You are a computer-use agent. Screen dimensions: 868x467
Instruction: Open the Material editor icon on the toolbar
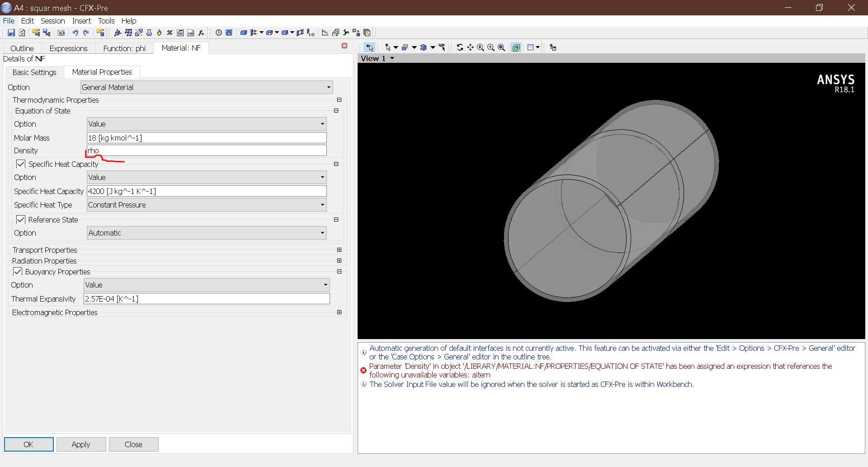(149, 32)
